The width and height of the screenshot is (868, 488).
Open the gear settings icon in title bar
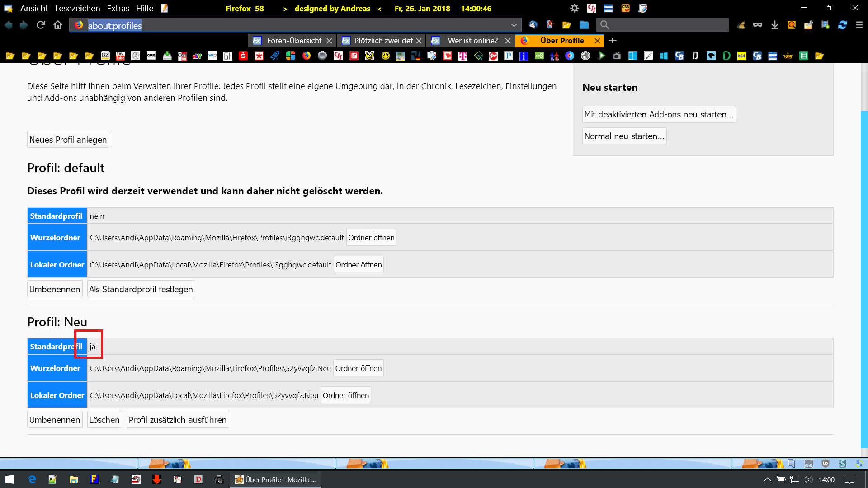[574, 8]
